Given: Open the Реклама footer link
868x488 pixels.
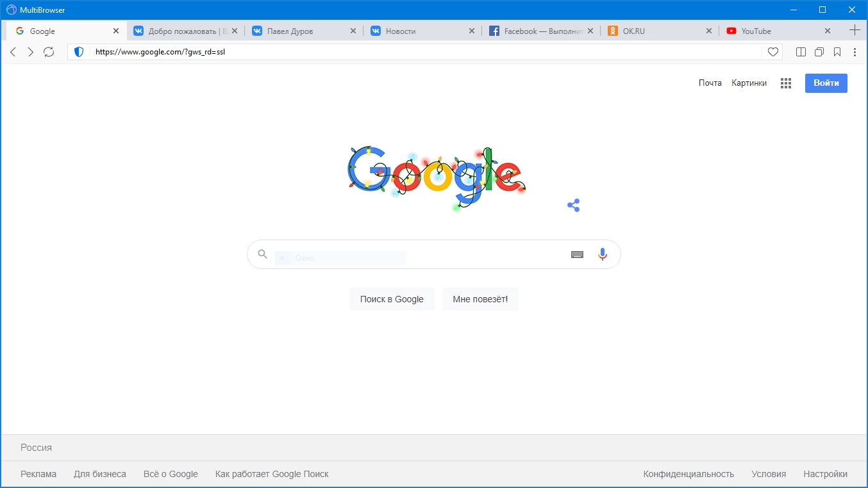Looking at the screenshot, I should pos(38,475).
